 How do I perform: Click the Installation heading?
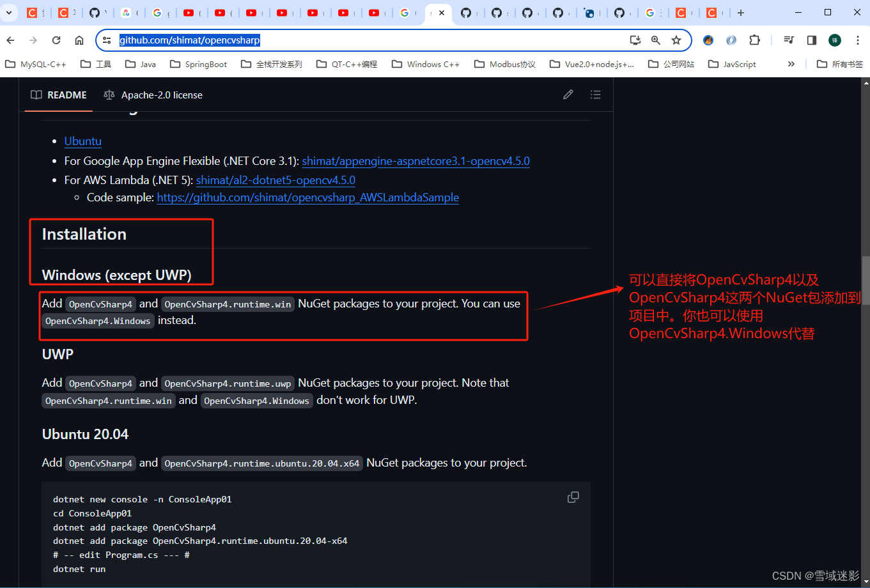(x=84, y=234)
